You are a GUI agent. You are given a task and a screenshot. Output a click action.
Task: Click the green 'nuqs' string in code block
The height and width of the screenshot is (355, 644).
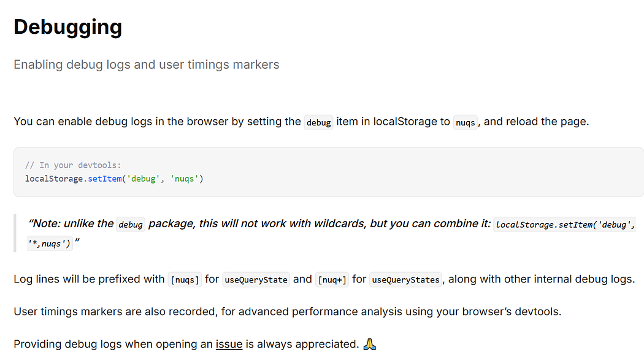[185, 179]
